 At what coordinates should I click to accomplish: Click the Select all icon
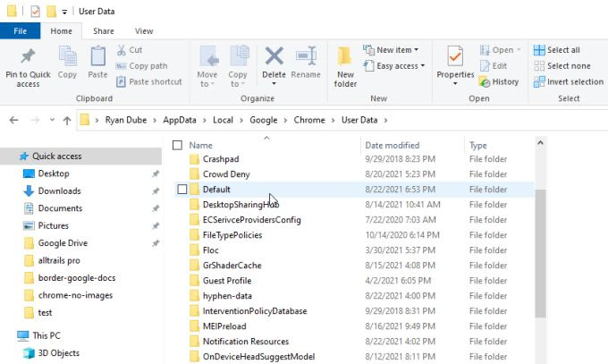pos(539,50)
